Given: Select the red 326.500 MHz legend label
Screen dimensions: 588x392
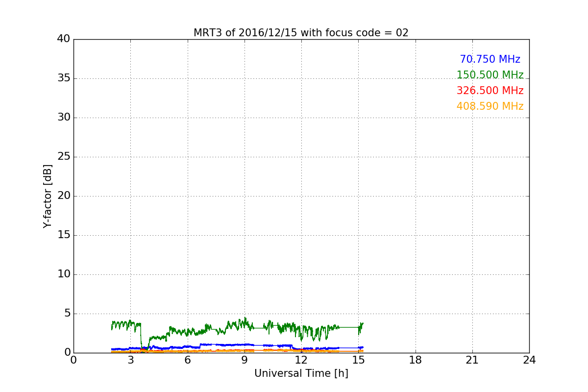Looking at the screenshot, I should (490, 91).
